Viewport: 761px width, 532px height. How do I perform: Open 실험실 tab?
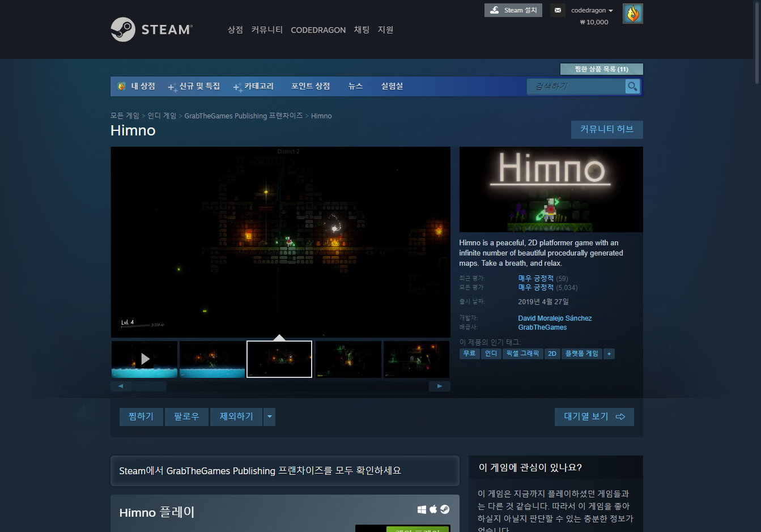(x=392, y=86)
